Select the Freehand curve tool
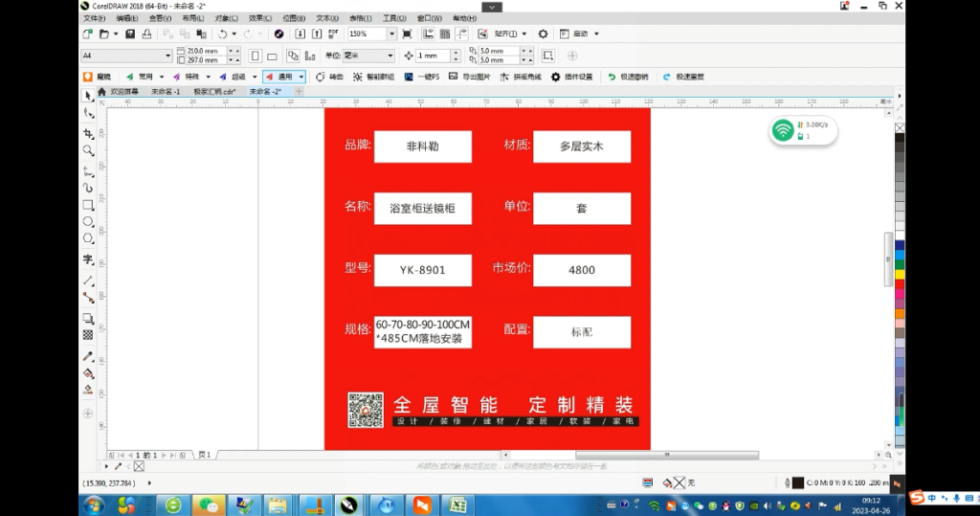The width and height of the screenshot is (980, 516). (x=88, y=170)
